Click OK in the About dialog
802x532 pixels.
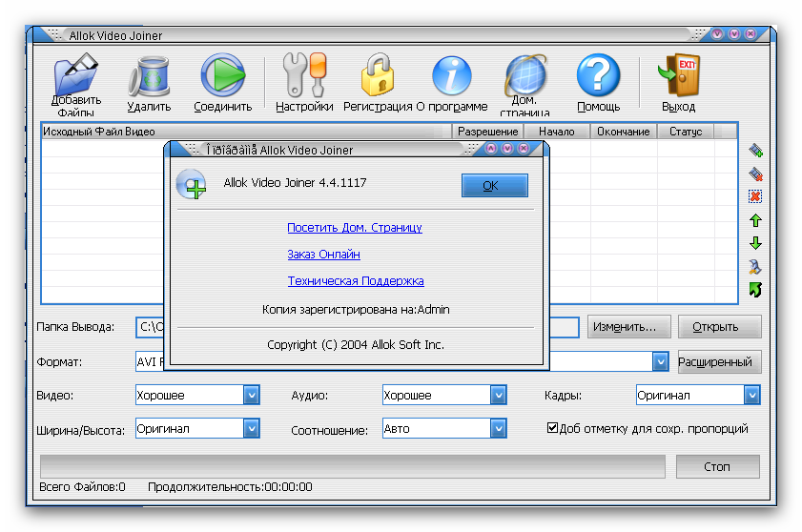(495, 185)
